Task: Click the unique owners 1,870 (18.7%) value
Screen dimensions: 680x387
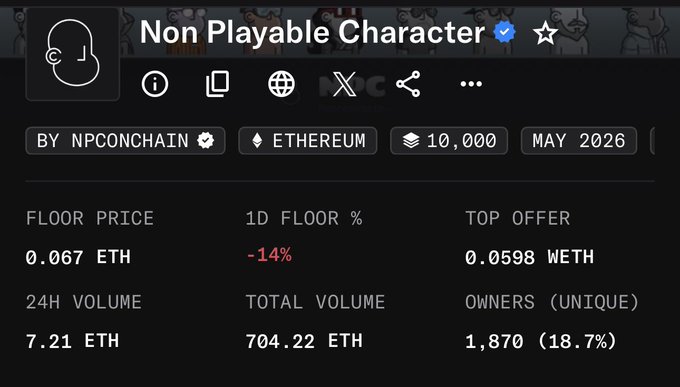Action: pos(541,341)
